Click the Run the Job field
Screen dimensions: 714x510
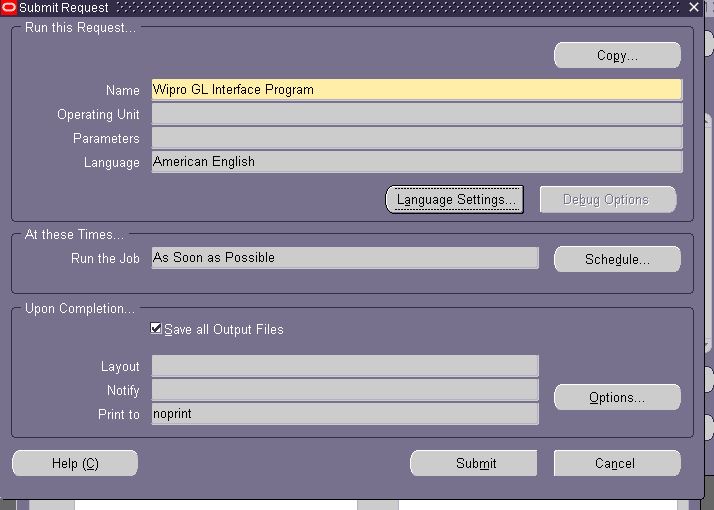345,258
